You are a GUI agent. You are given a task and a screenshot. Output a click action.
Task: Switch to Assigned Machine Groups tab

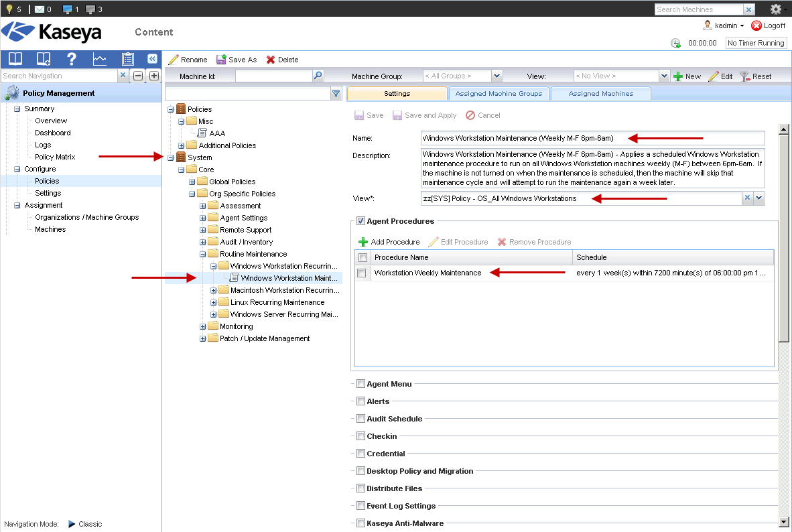[x=499, y=94]
